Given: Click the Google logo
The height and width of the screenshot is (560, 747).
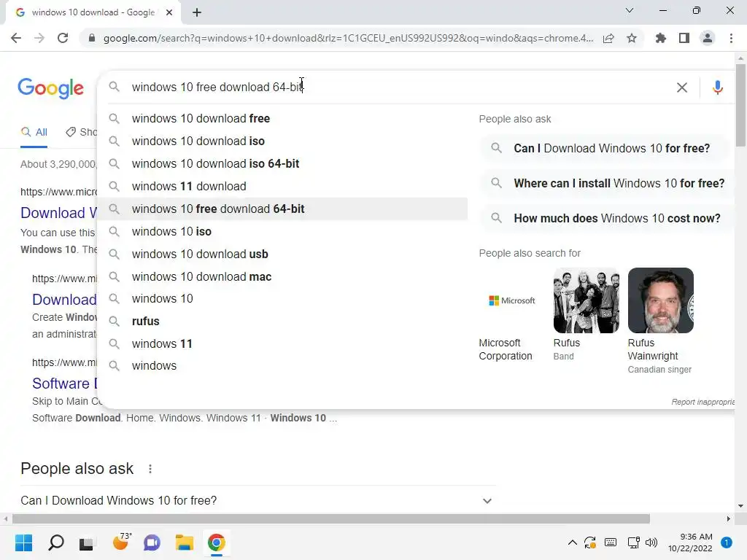Looking at the screenshot, I should click(50, 88).
